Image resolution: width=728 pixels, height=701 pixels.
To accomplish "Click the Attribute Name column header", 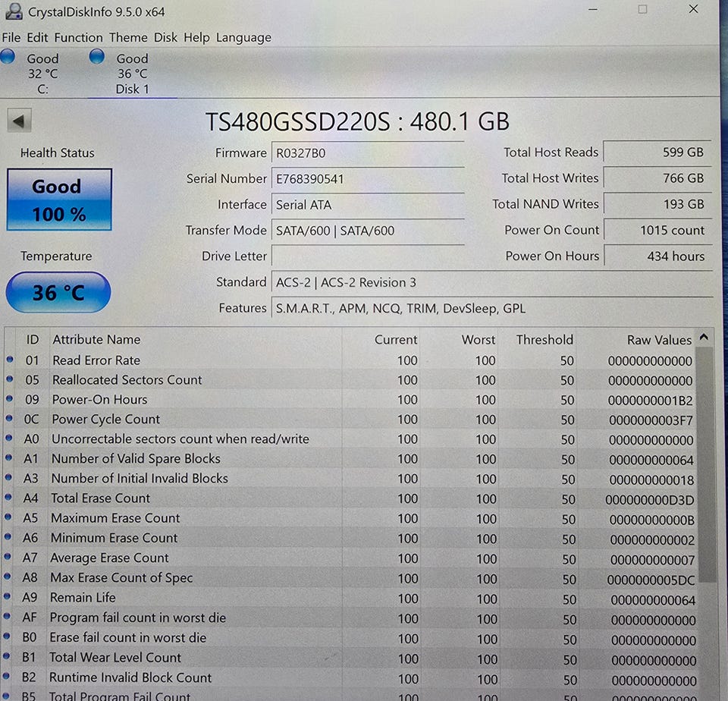I will (196, 340).
